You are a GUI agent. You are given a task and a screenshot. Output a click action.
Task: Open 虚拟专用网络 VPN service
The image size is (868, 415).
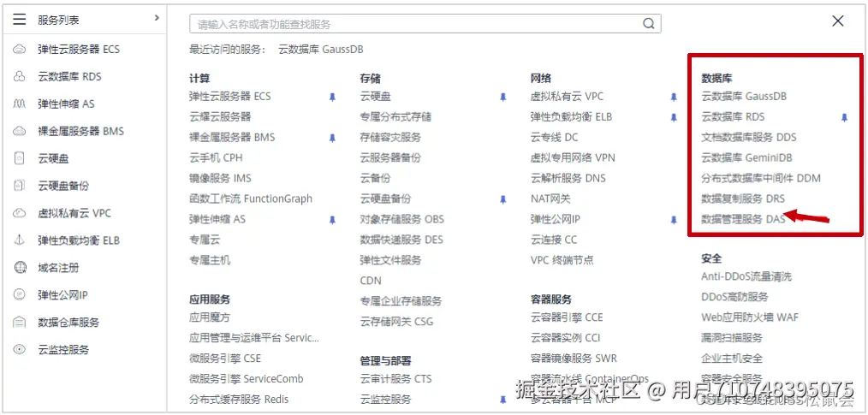coord(573,157)
